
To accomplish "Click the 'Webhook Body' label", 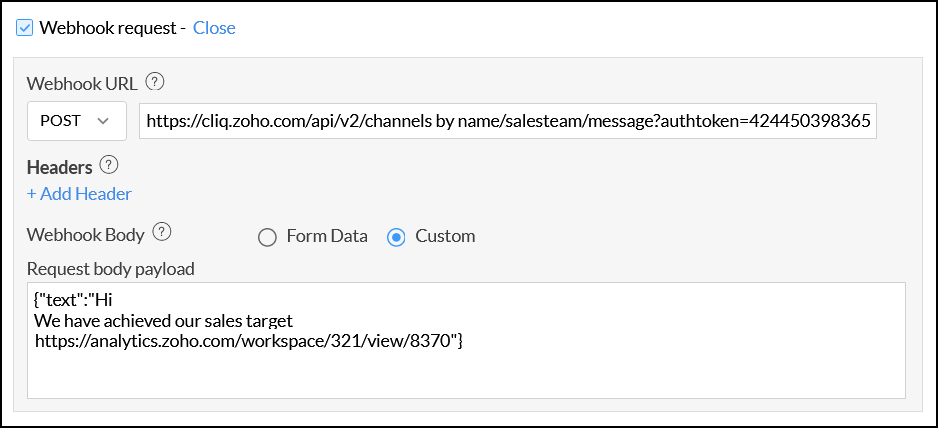I will 86,235.
